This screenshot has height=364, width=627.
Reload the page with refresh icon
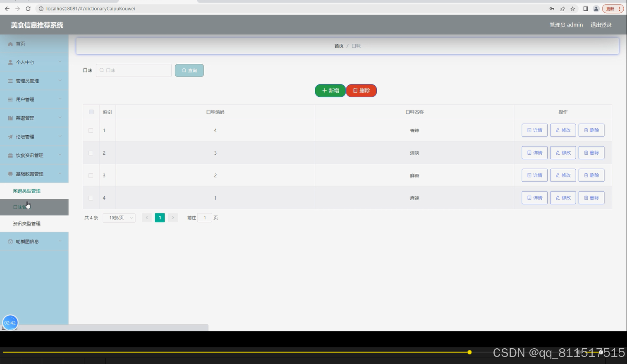click(x=28, y=9)
